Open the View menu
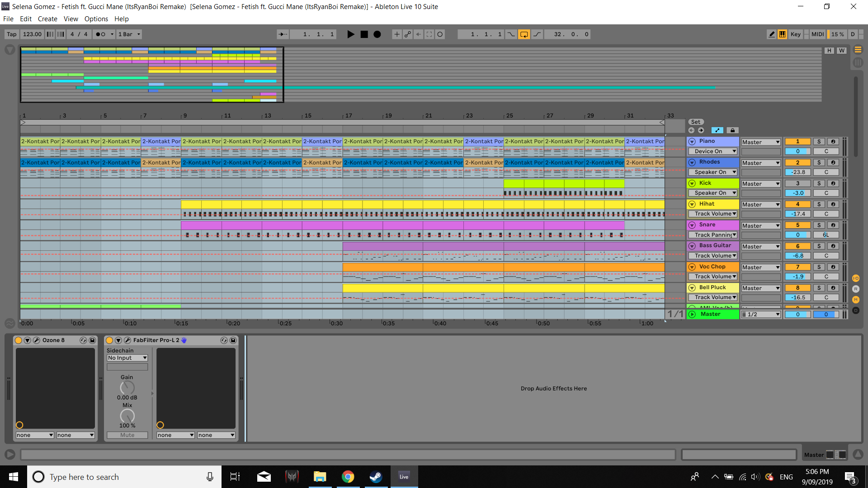868x488 pixels. point(71,19)
